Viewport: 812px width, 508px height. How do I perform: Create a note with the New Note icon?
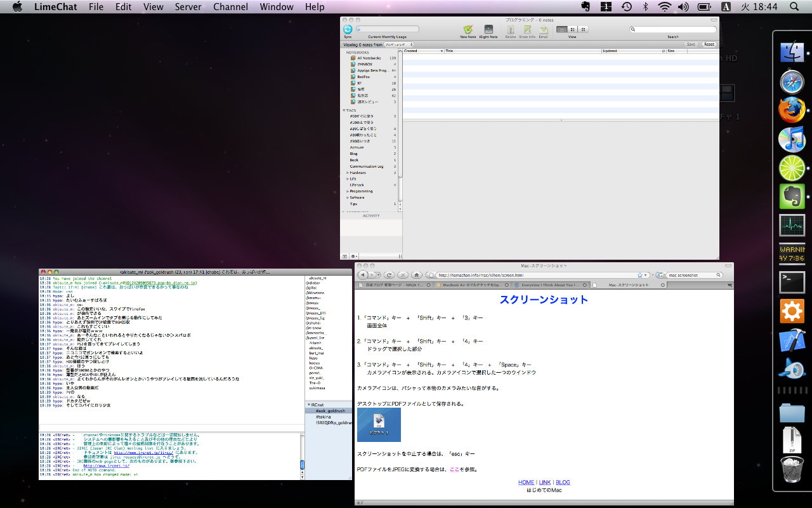468,29
